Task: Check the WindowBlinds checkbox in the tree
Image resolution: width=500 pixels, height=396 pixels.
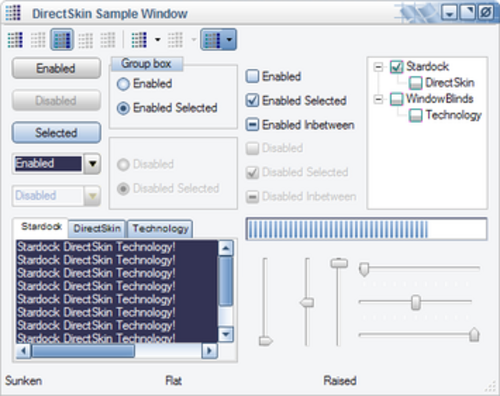Action: pos(397,99)
